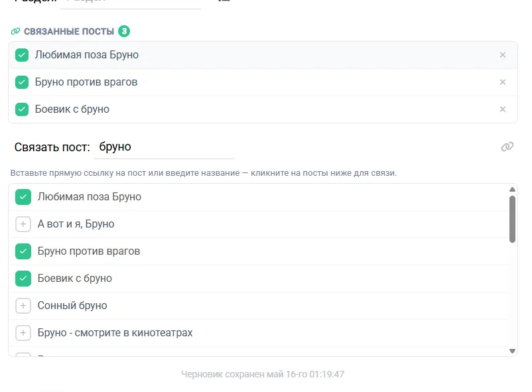The width and height of the screenshot is (532, 392).
Task: Uncheck "Бруно против врагов" in the linked posts list
Action: click(x=22, y=82)
